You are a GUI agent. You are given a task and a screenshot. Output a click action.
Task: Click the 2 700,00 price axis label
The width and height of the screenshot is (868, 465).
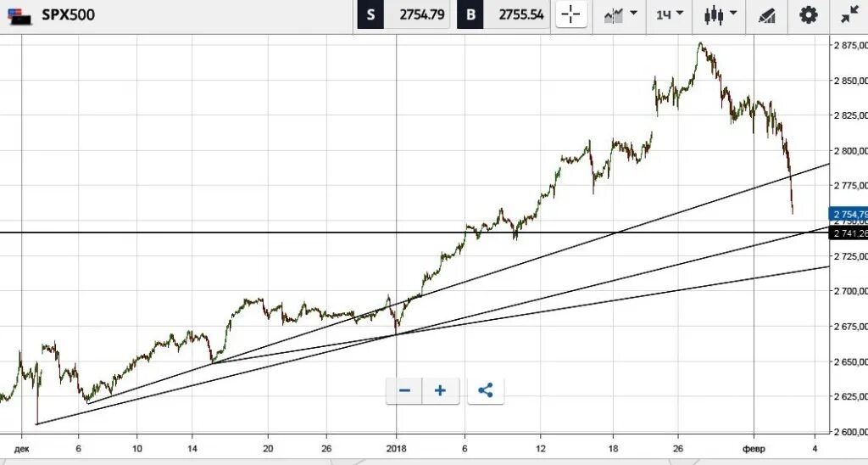tap(850, 291)
